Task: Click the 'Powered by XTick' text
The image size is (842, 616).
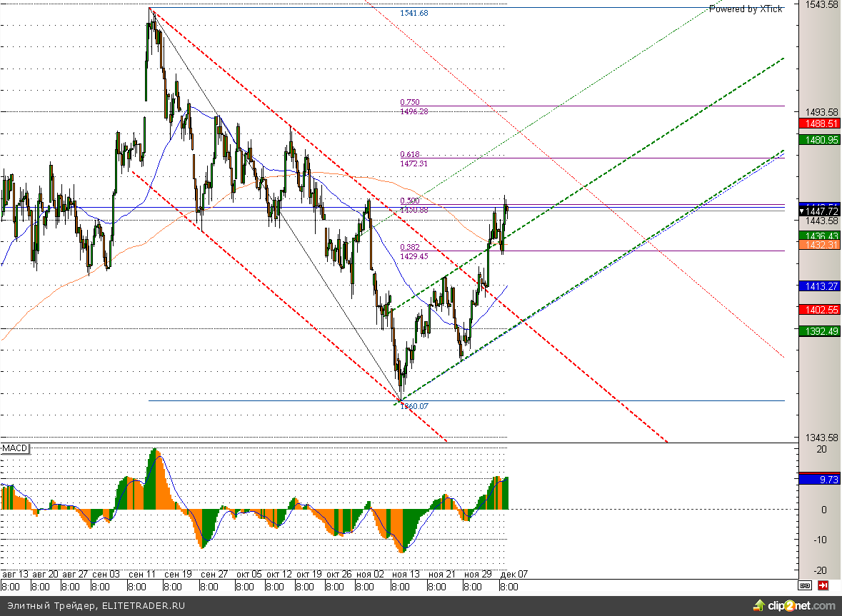Action: click(746, 9)
